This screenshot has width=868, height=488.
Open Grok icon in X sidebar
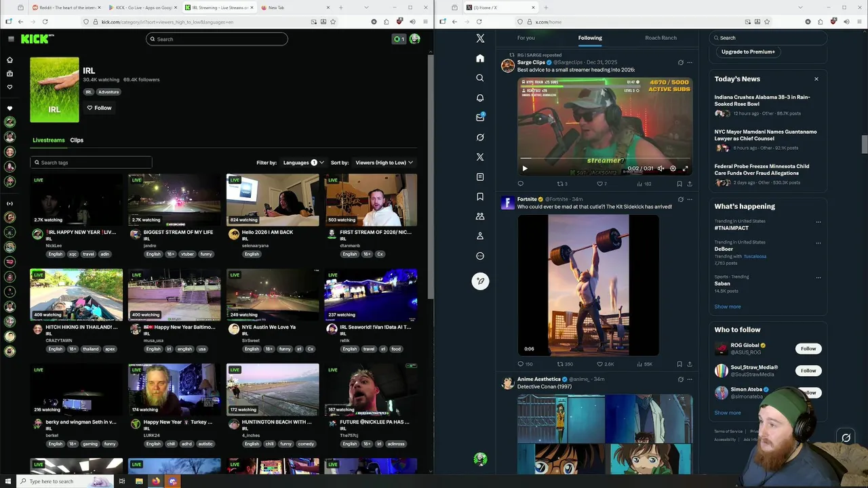coord(480,137)
